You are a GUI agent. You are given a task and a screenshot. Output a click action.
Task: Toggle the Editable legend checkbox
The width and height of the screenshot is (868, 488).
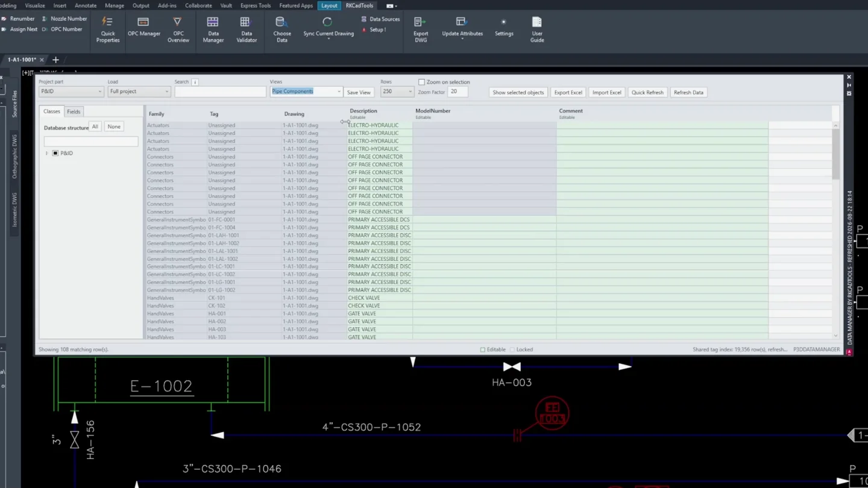tap(482, 349)
